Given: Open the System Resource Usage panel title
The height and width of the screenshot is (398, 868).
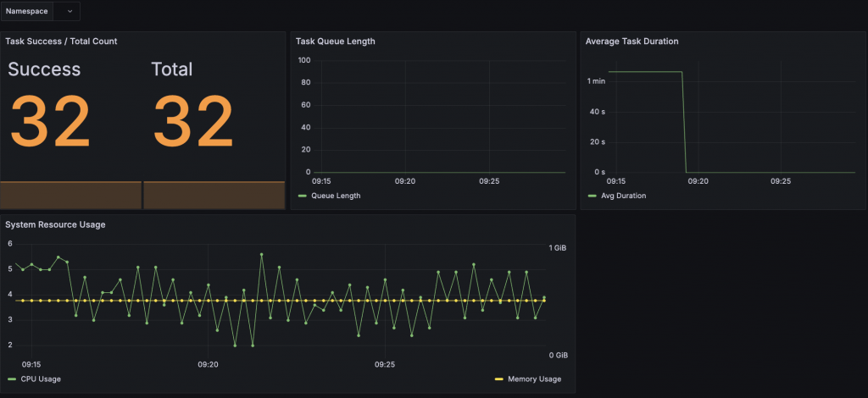Looking at the screenshot, I should pyautogui.click(x=55, y=224).
